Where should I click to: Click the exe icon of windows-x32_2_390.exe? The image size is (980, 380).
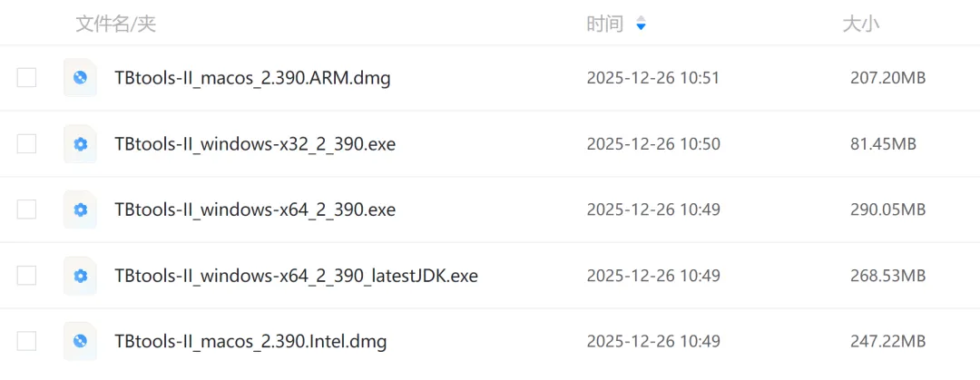(80, 144)
